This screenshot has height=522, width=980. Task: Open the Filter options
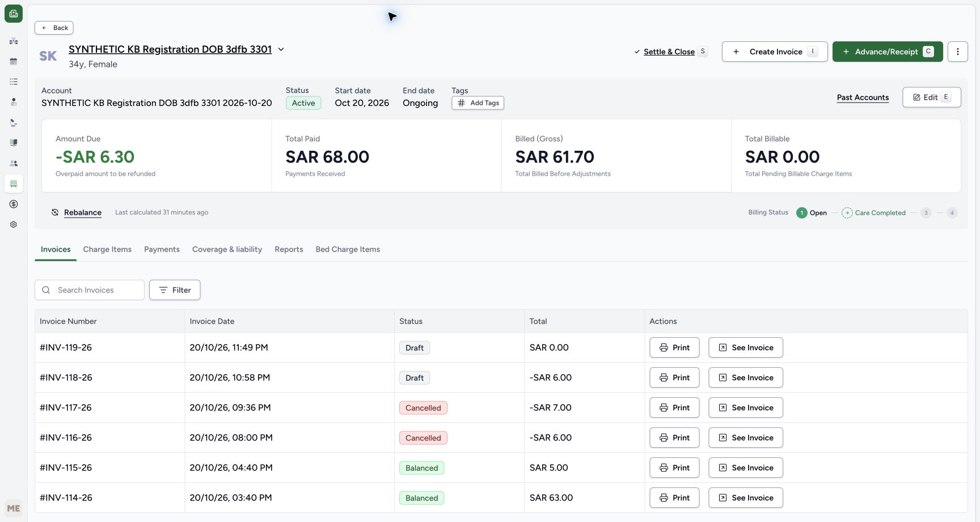[175, 290]
